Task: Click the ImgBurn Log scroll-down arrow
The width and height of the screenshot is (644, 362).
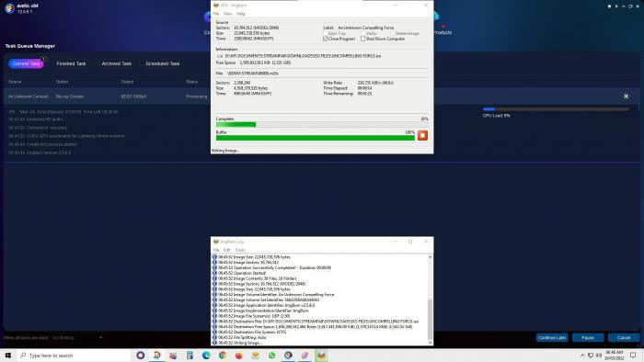Action: click(x=430, y=343)
